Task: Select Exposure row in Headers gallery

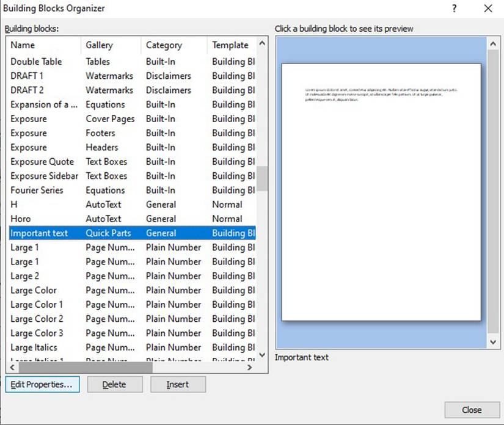Action: click(x=133, y=147)
